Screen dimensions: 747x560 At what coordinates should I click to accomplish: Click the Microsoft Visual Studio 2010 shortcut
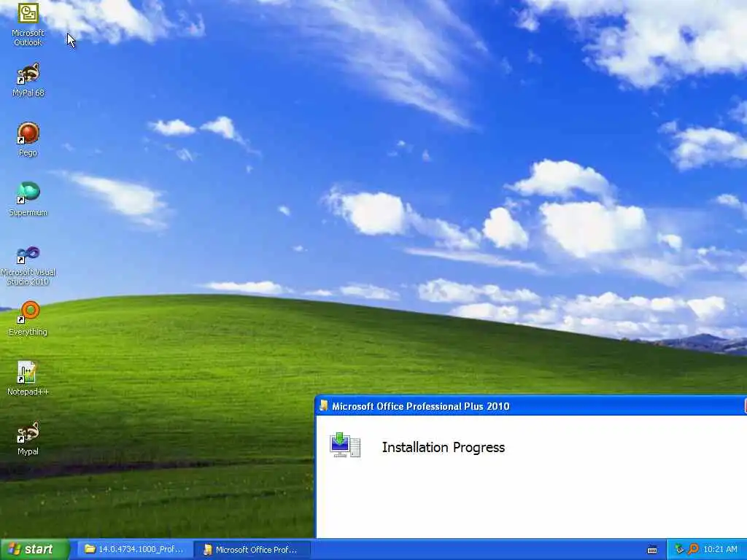pyautogui.click(x=28, y=265)
